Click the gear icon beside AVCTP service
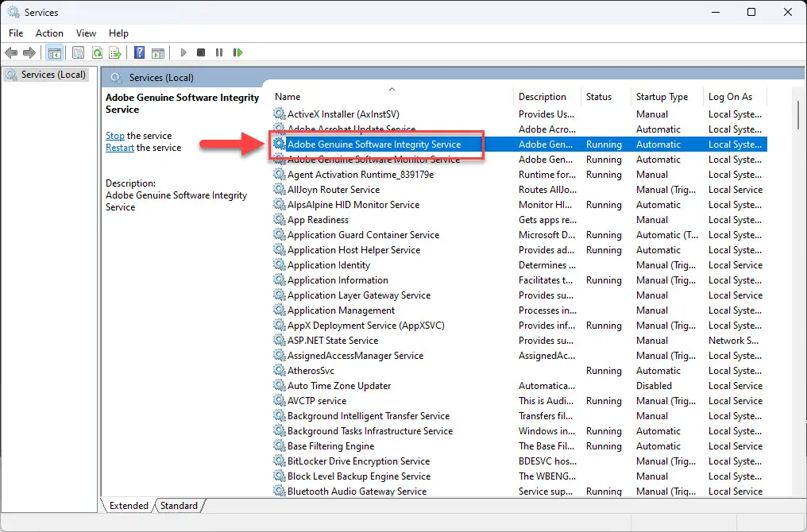The width and height of the screenshot is (807, 532). 279,401
